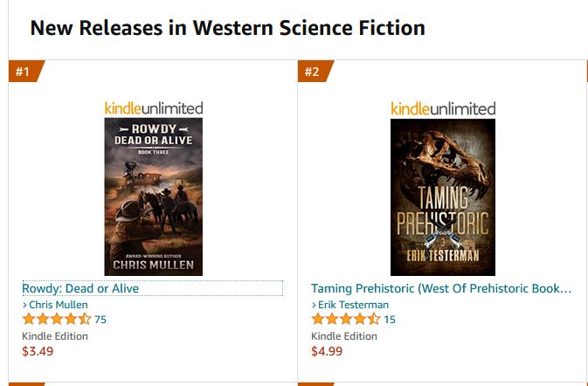Click the chevron beside Chris Mullen
588x386 pixels.
pyautogui.click(x=24, y=305)
